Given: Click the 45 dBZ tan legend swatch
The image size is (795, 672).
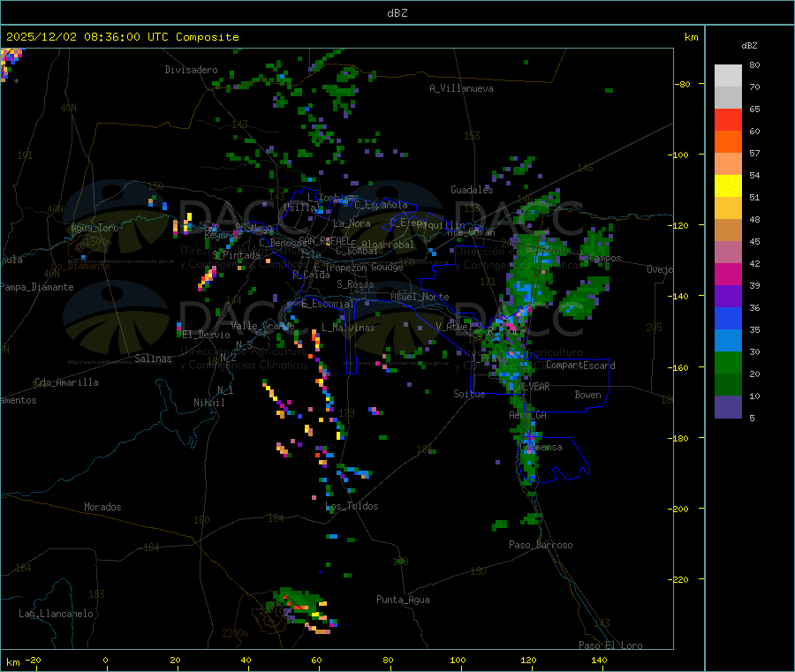Looking at the screenshot, I should click(728, 230).
